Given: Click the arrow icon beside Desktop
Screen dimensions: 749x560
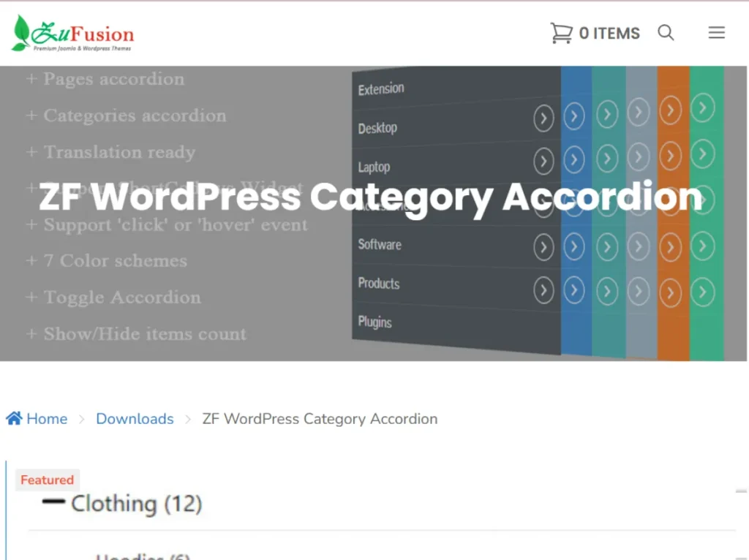Looking at the screenshot, I should [543, 118].
